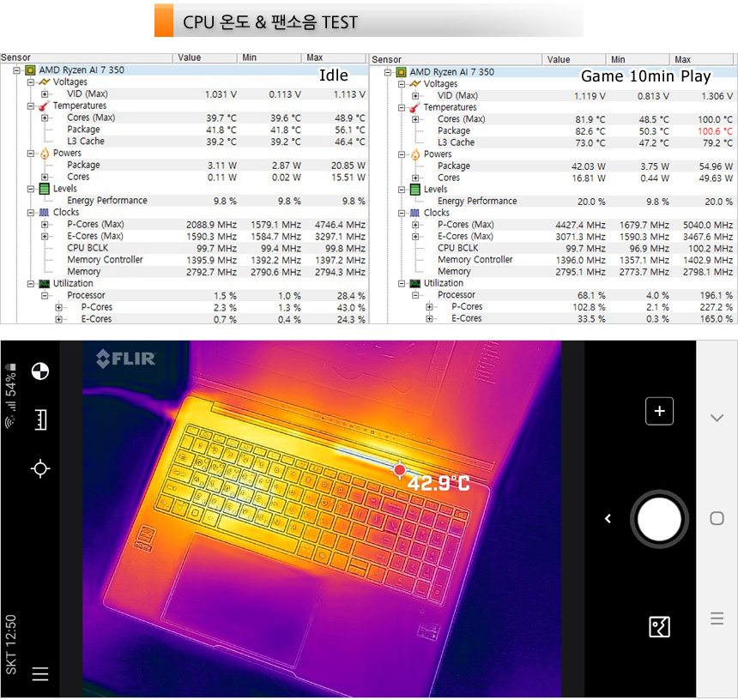Viewport: 738px width, 700px height.
Task: Expand P-Cores (Max) clocks in the Game panel
Action: (416, 225)
